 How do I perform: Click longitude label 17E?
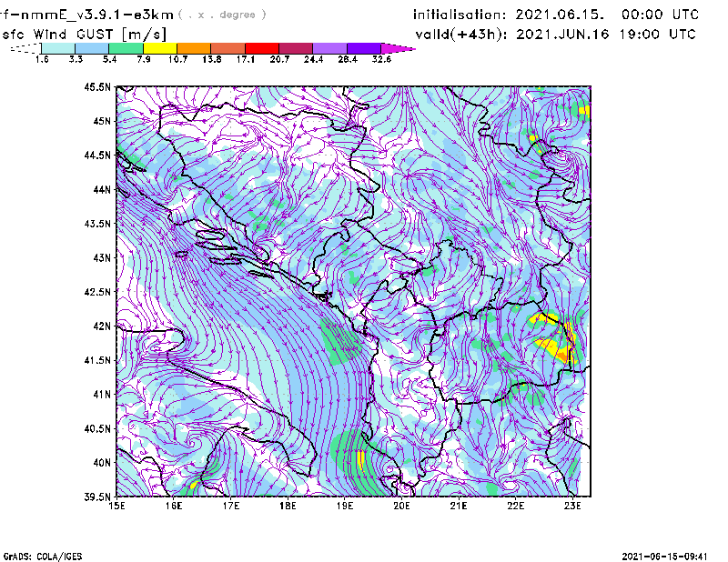(231, 506)
